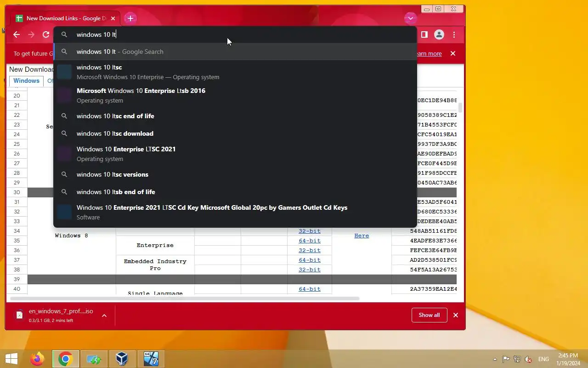Image resolution: width=588 pixels, height=368 pixels.
Task: Open the Enterprise 32-bit link in row 36
Action: coord(310,250)
